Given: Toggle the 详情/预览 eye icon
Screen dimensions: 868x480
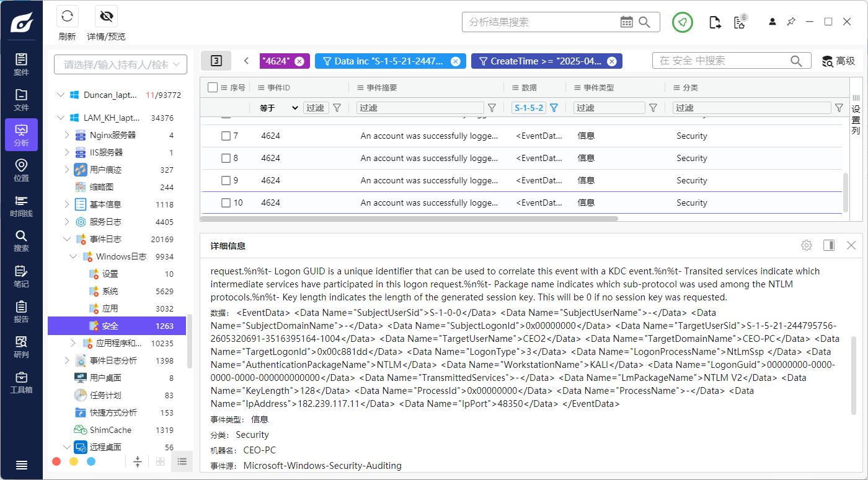Looking at the screenshot, I should tap(106, 16).
